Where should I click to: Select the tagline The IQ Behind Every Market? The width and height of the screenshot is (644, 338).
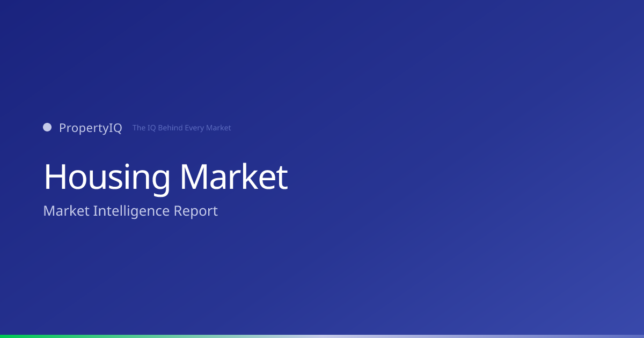pyautogui.click(x=182, y=128)
